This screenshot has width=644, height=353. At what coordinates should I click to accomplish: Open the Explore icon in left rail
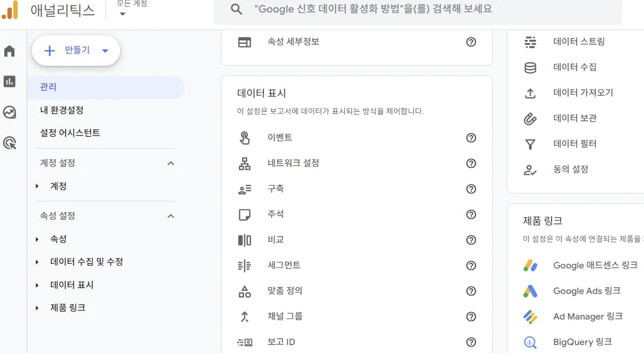coord(10,112)
